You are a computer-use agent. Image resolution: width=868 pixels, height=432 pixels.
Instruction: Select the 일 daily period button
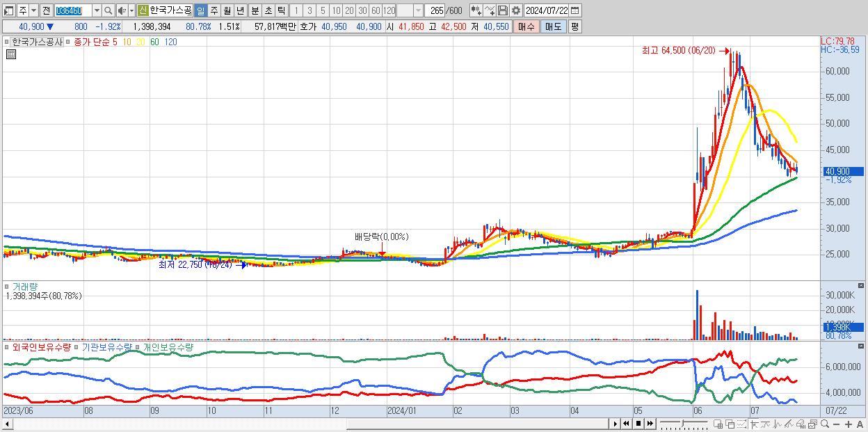coord(200,10)
